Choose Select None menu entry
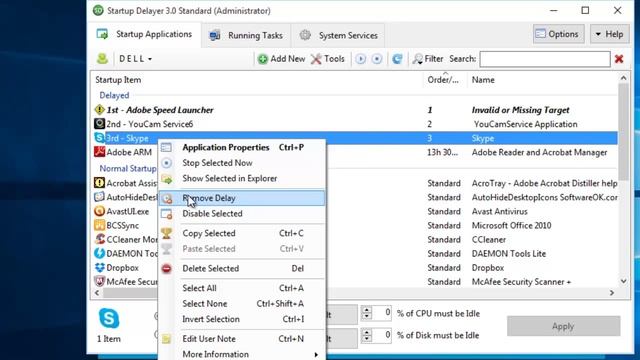 (242, 303)
